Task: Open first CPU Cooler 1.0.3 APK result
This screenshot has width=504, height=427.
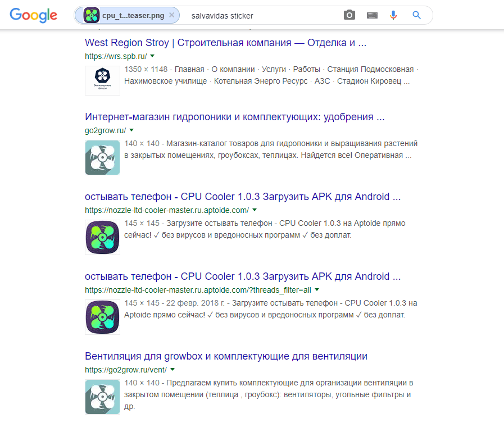Action: point(243,196)
